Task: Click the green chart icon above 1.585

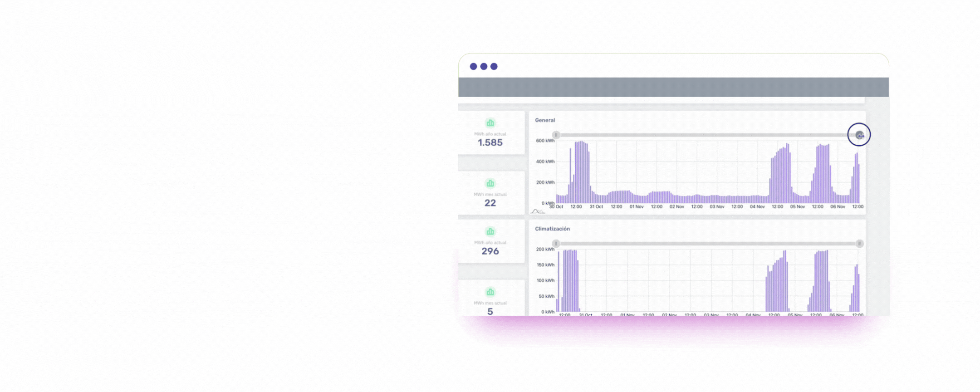Action: click(x=490, y=123)
